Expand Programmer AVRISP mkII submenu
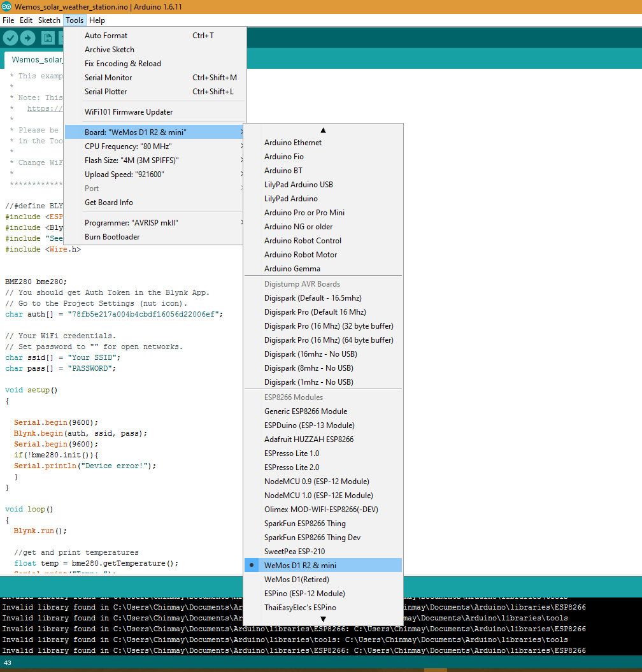This screenshot has height=672, width=642. [155, 223]
